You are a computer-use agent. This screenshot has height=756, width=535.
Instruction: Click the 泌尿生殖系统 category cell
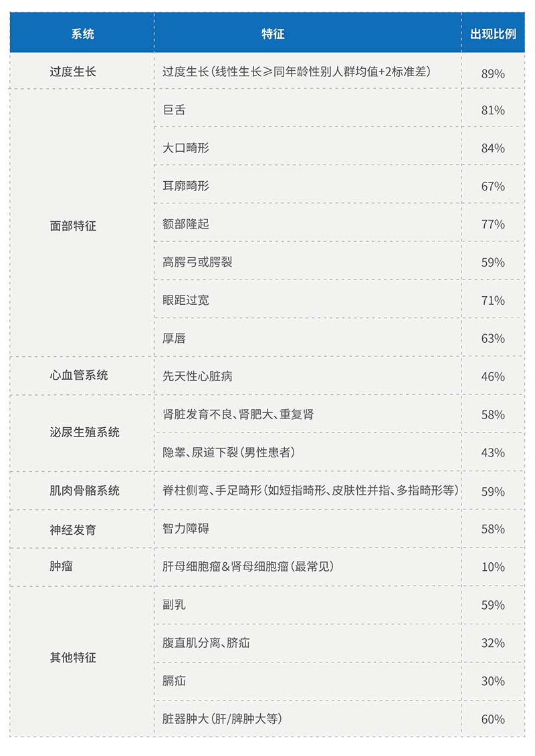click(85, 432)
